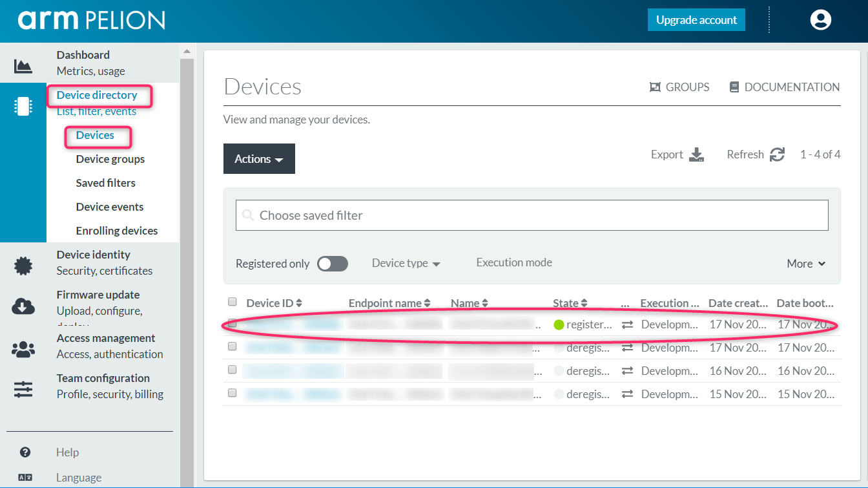Click the Access management people icon
Screen dimensions: 868x488
click(23, 350)
